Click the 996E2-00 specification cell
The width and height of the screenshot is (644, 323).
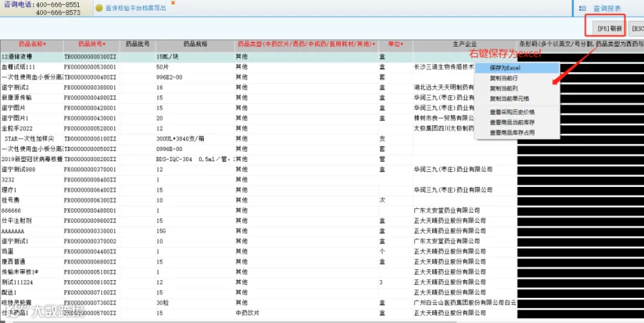click(195, 77)
